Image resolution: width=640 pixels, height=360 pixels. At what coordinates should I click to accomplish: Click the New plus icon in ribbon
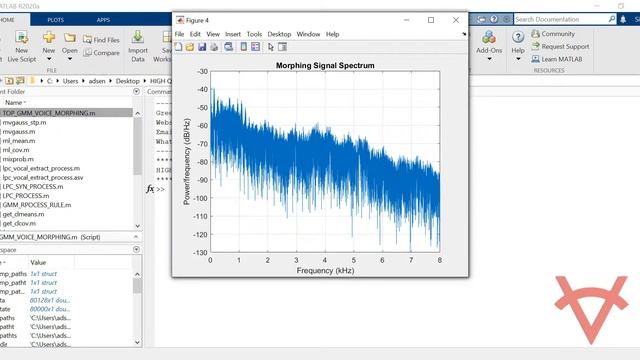[x=49, y=38]
